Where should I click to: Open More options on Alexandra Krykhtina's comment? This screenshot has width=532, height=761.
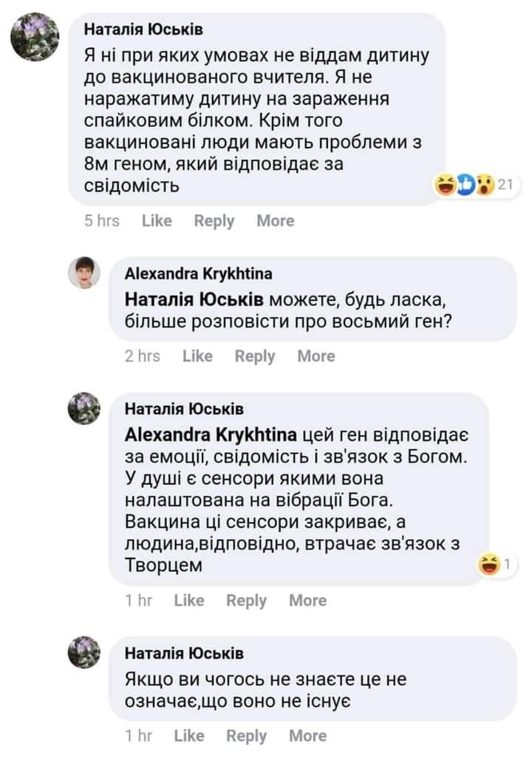pos(316,356)
